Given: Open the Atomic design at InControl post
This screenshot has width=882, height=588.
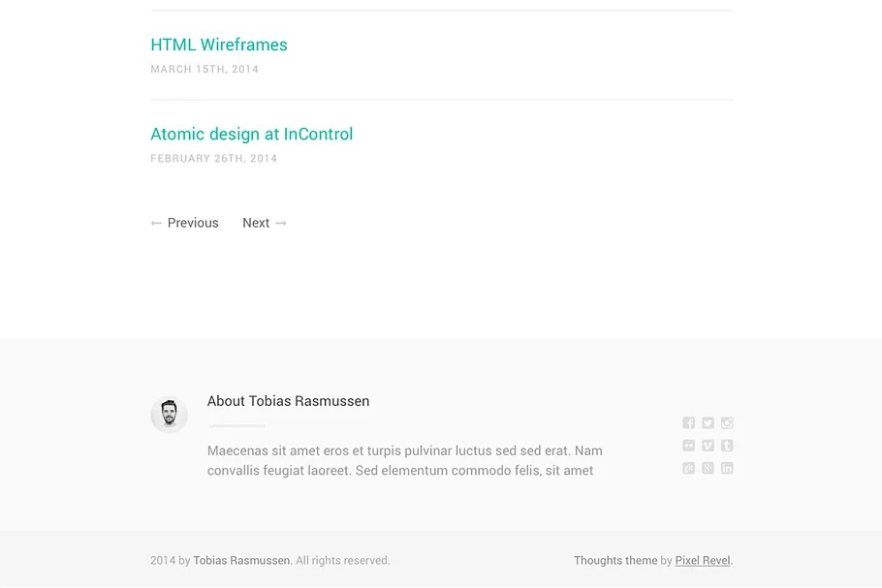Looking at the screenshot, I should click(x=251, y=134).
